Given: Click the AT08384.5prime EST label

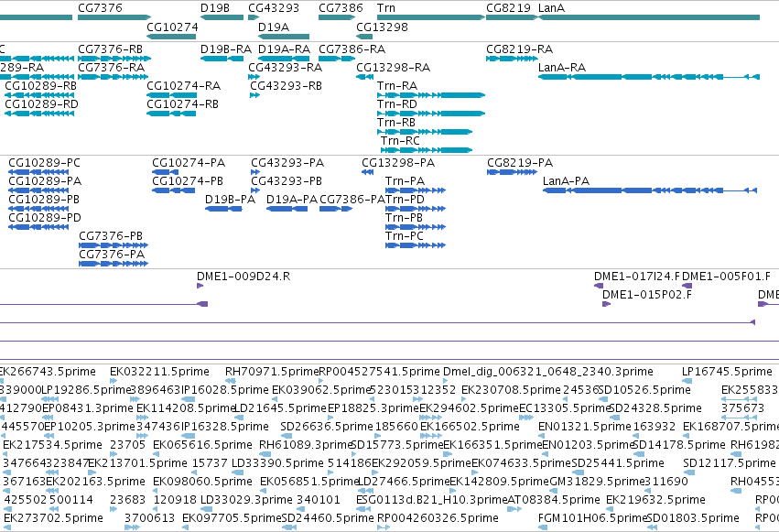Looking at the screenshot, I should tap(554, 500).
